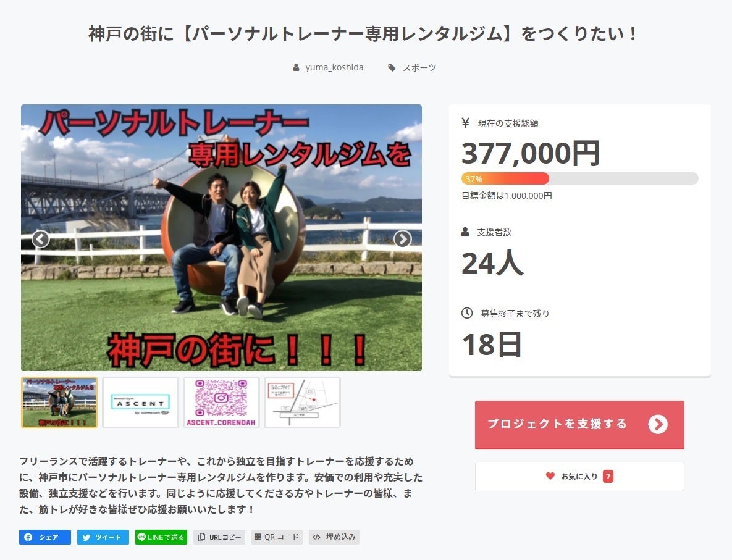Open the QR コード button
The width and height of the screenshot is (732, 560).
tap(277, 537)
